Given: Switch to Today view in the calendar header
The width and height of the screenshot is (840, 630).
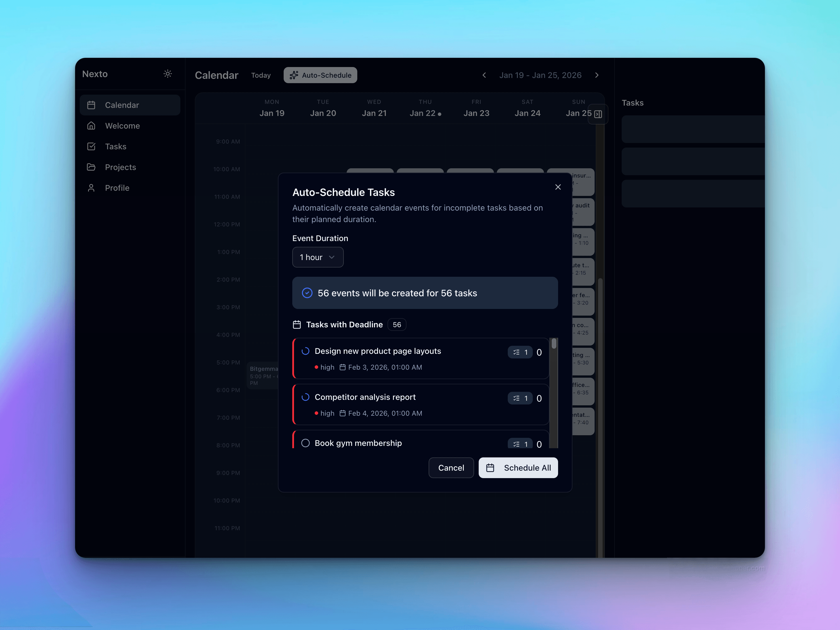Looking at the screenshot, I should (261, 75).
